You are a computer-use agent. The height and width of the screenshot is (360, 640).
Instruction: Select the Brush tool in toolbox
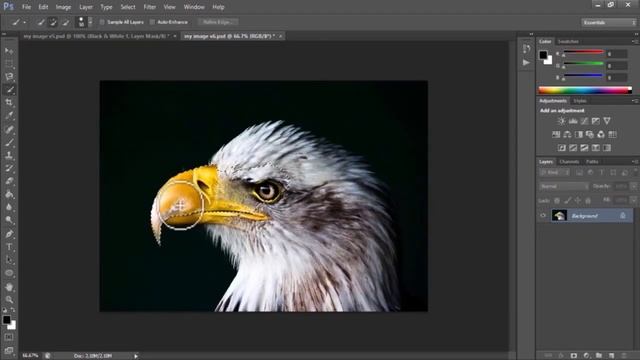[x=9, y=142]
